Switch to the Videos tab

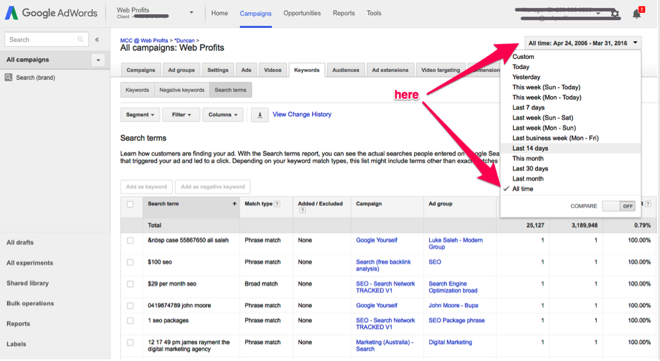[272, 70]
